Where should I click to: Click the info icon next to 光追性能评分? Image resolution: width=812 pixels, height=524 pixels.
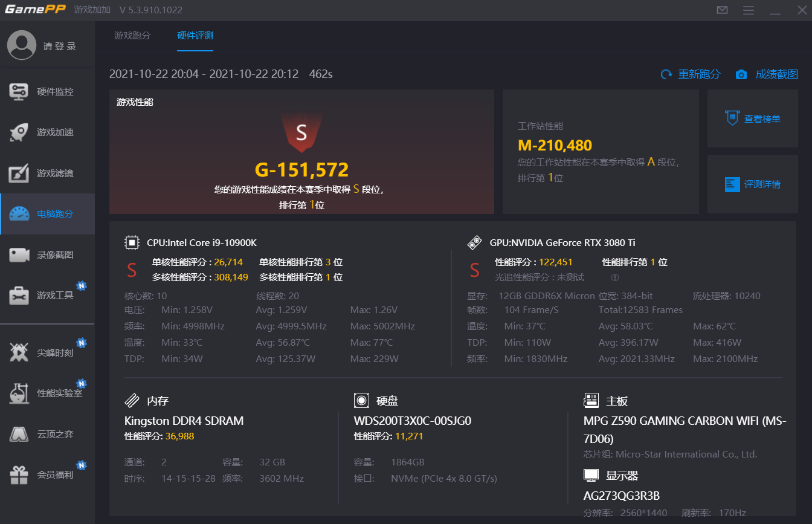coord(614,277)
